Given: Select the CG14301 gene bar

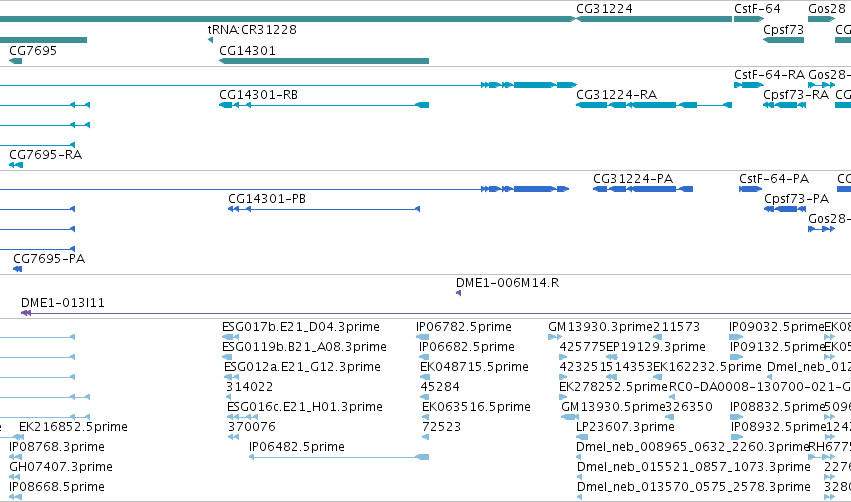Looking at the screenshot, I should tap(324, 61).
